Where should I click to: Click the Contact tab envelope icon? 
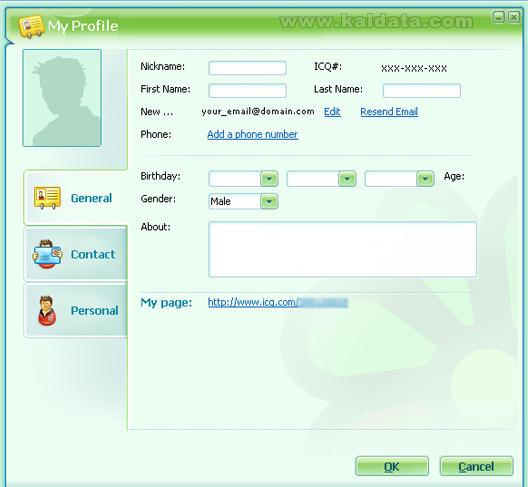pyautogui.click(x=47, y=254)
